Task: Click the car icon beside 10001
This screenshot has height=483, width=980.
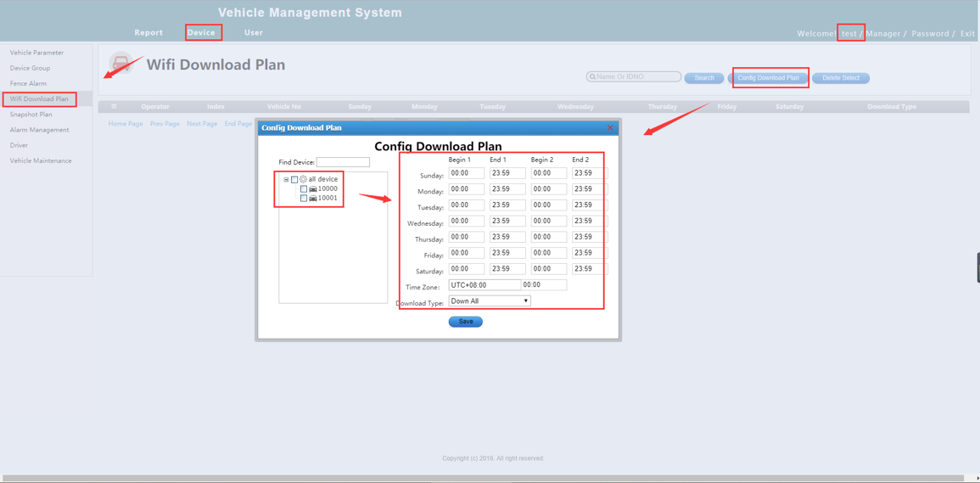Action: point(312,199)
